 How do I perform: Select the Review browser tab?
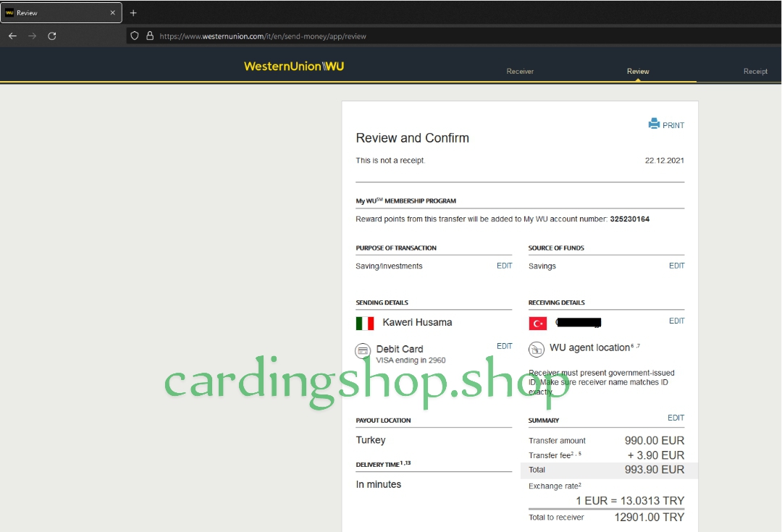[61, 13]
